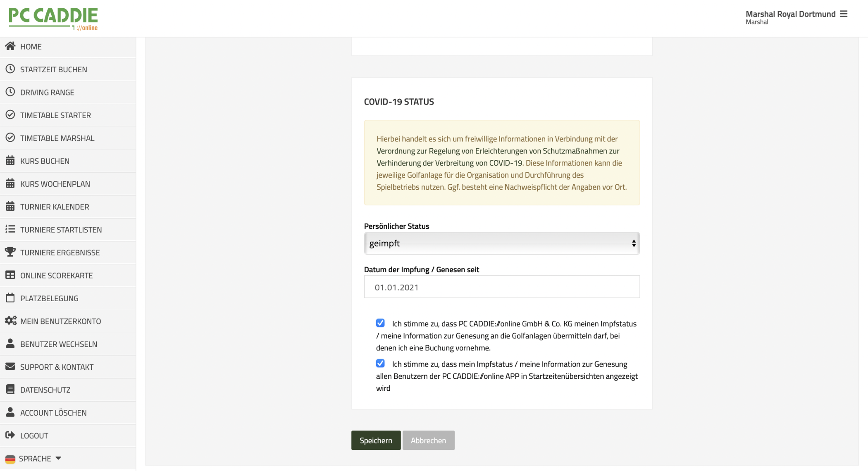The height and width of the screenshot is (471, 868).
Task: Go to Driving Range menu item
Action: (x=47, y=93)
